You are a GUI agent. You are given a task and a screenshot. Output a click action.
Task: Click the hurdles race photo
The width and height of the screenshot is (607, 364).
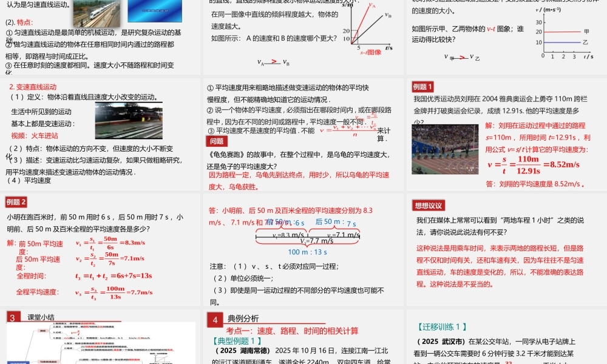point(445,149)
